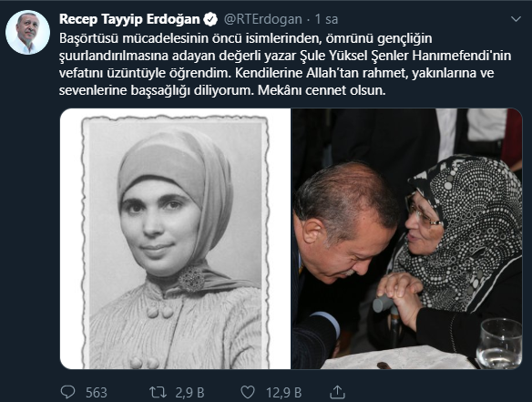Click the tweet text starting with Başörtüsü
532x402 pixels.
(285, 64)
